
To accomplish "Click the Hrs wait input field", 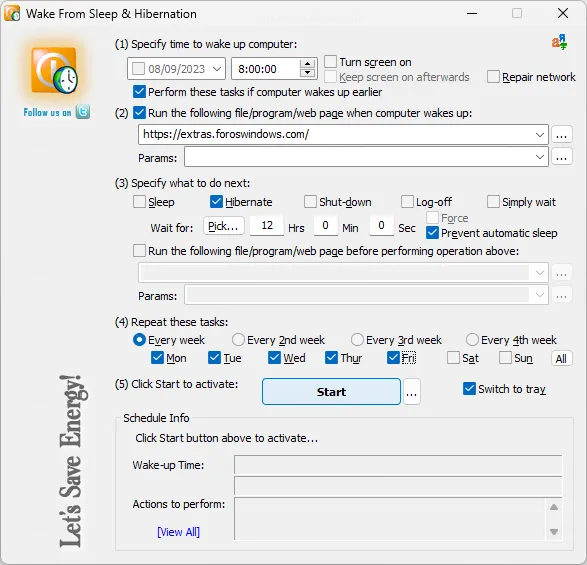I will 267,225.
